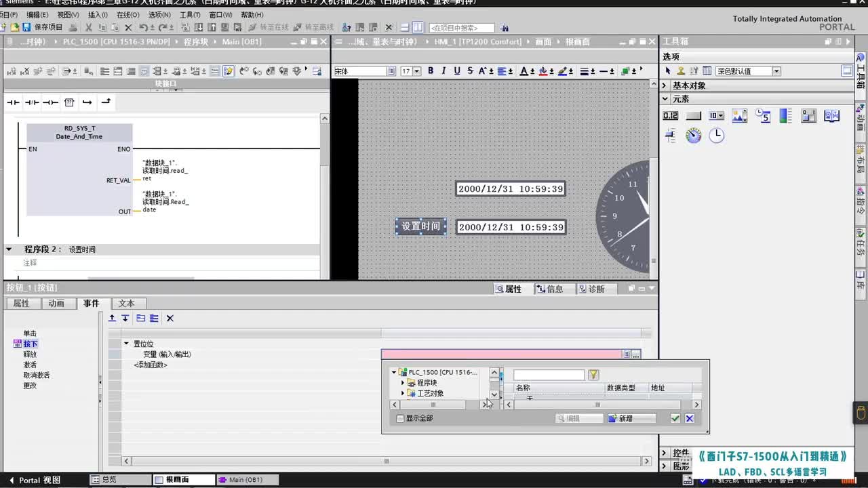Click the undo arrow icon
Viewport: 868px width, 488px height.
coord(143,28)
